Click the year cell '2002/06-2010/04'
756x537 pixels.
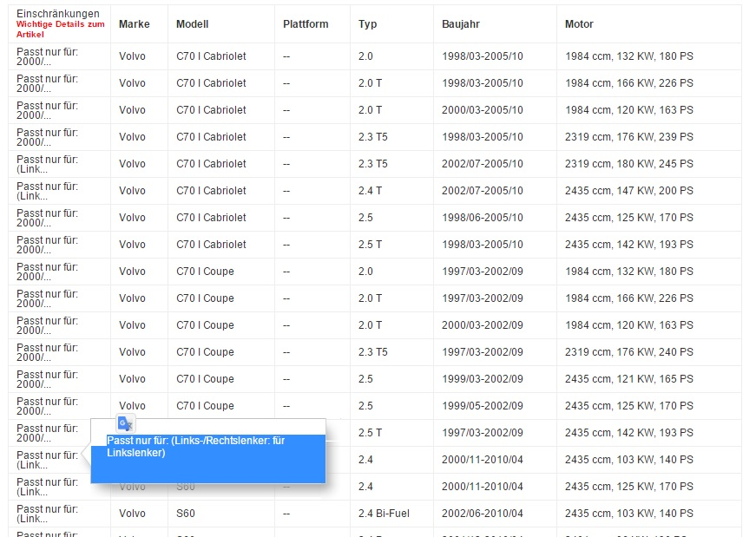pos(482,514)
